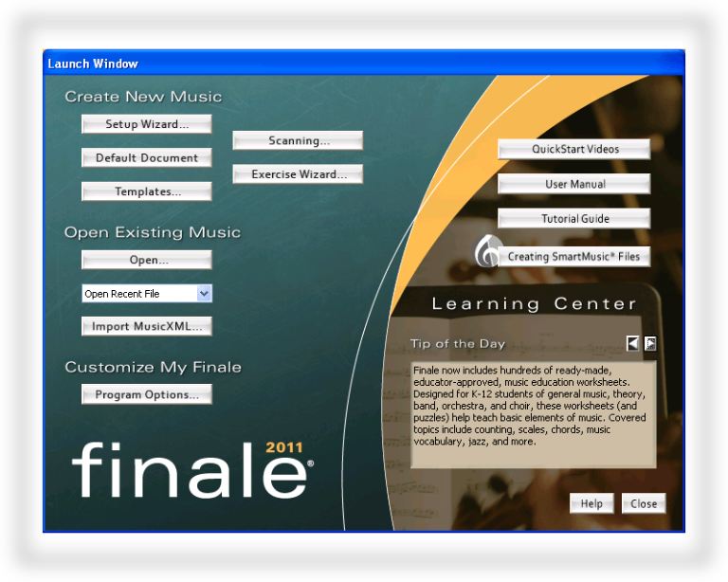Click the Tip of the Day text box
This screenshot has width=728, height=582.
coord(533,414)
